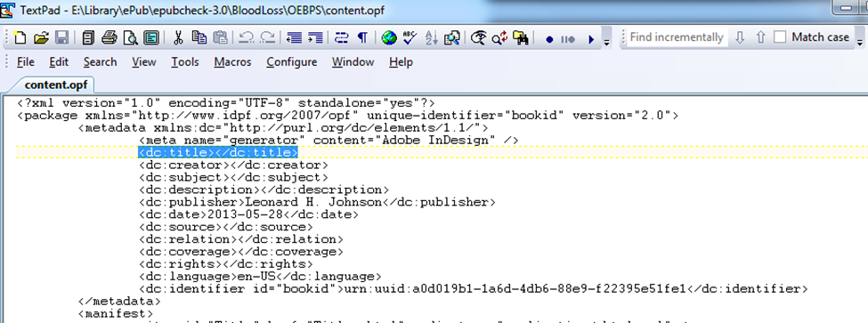Click the pause macro recording icon
The height and width of the screenshot is (323, 868).
(x=569, y=39)
